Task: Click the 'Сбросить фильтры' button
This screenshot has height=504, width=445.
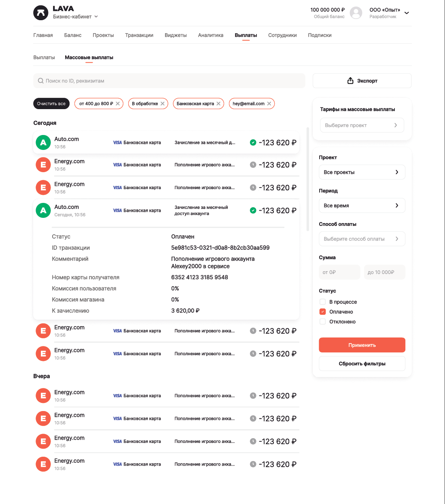Action: click(362, 364)
